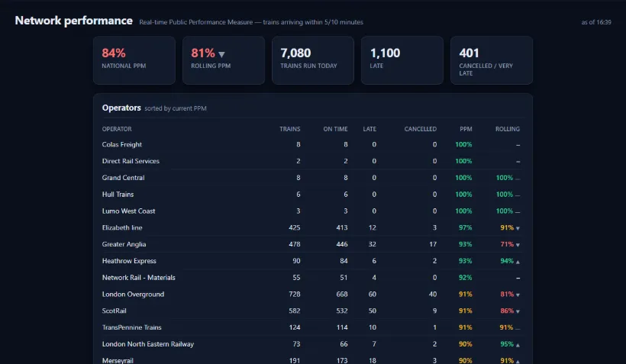The width and height of the screenshot is (626, 364).
Task: Click the PPM column header
Action: [466, 129]
